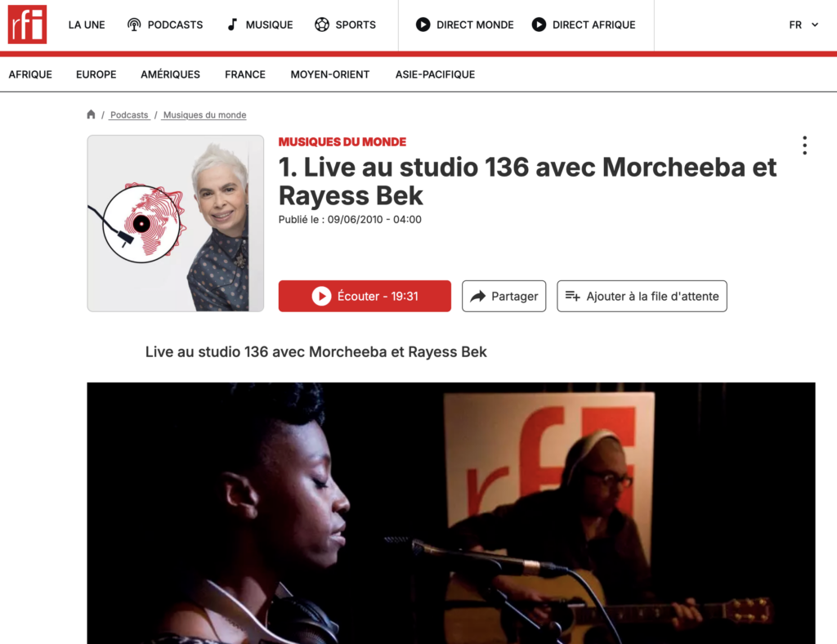This screenshot has height=644, width=837.
Task: Go to Asie-Pacifique section
Action: (435, 74)
